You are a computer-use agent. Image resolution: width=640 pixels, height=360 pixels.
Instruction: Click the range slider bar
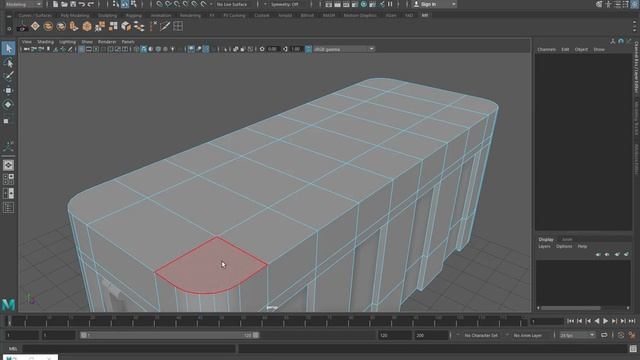169,335
